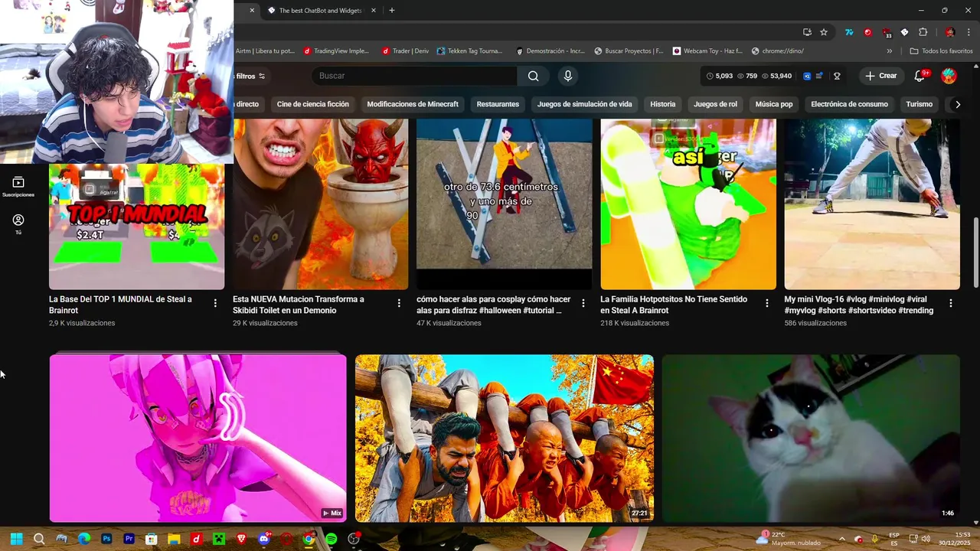Open Suscripciones in the sidebar

click(18, 187)
